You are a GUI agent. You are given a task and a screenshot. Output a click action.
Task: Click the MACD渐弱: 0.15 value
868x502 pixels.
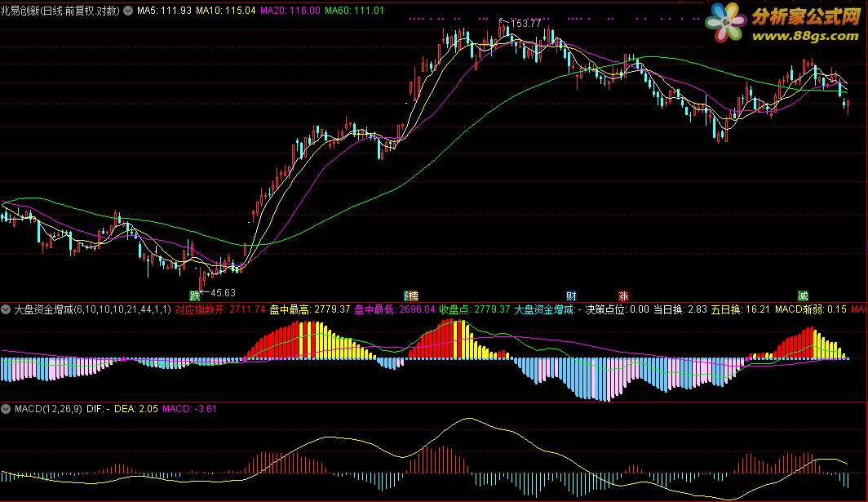(x=810, y=309)
